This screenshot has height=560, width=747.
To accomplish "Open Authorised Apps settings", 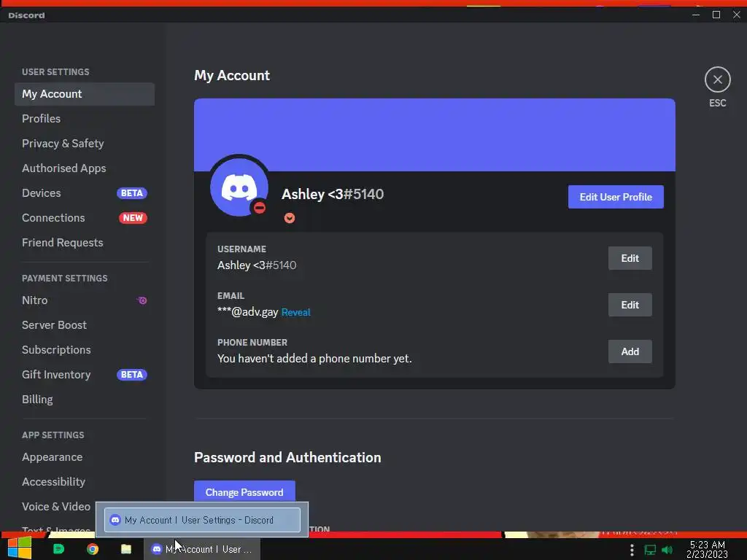I will pyautogui.click(x=85, y=168).
